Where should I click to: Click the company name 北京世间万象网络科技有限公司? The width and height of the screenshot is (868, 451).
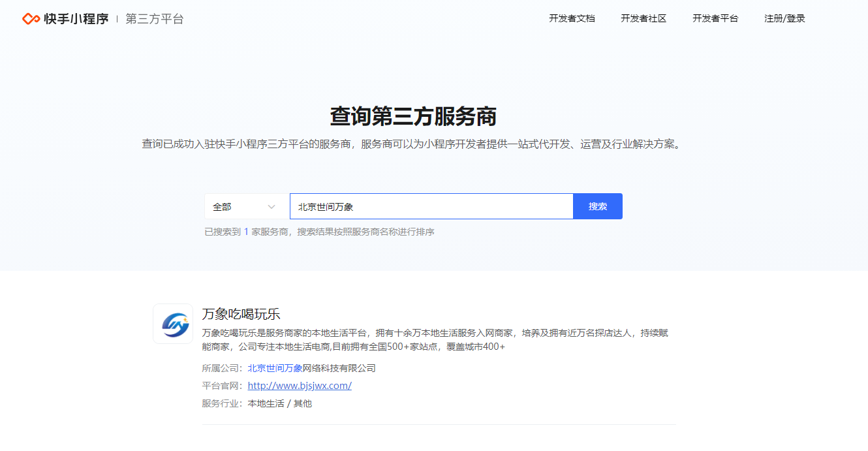312,368
